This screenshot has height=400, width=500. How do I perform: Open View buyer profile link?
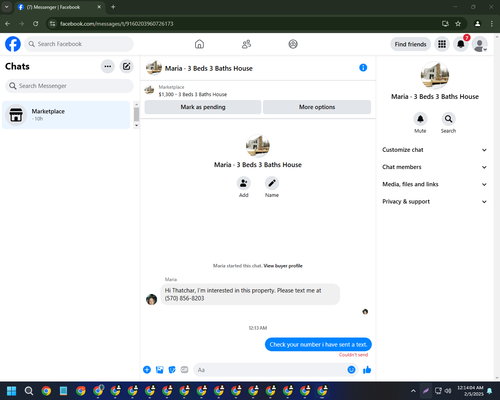point(283,266)
